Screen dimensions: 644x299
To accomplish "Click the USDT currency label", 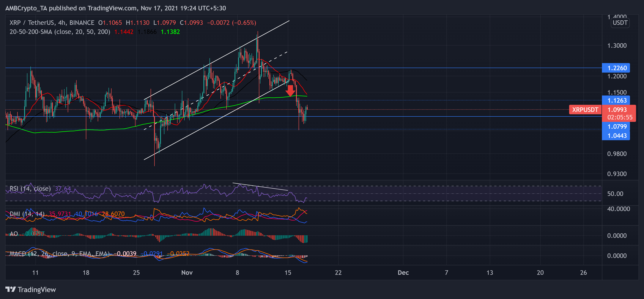I will click(620, 23).
